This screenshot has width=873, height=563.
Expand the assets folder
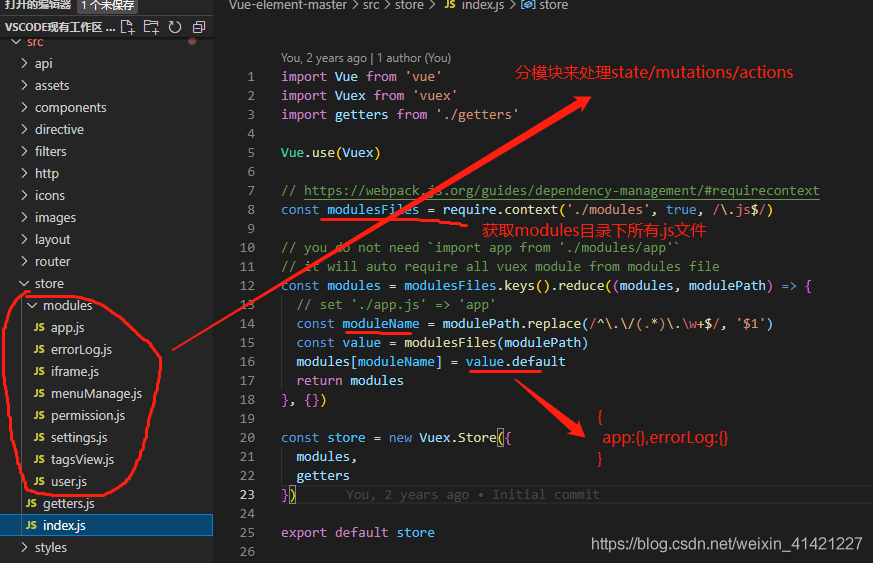tap(24, 85)
